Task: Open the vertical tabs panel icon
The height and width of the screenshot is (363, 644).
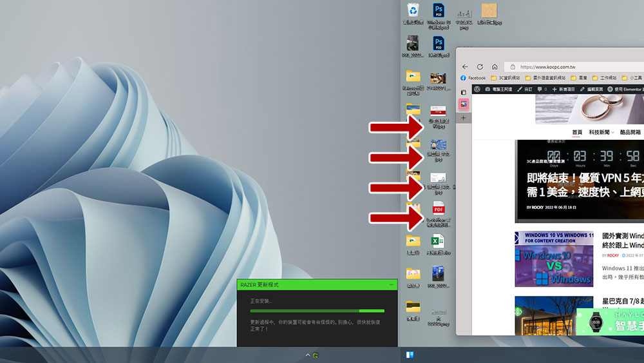Action: click(x=463, y=92)
